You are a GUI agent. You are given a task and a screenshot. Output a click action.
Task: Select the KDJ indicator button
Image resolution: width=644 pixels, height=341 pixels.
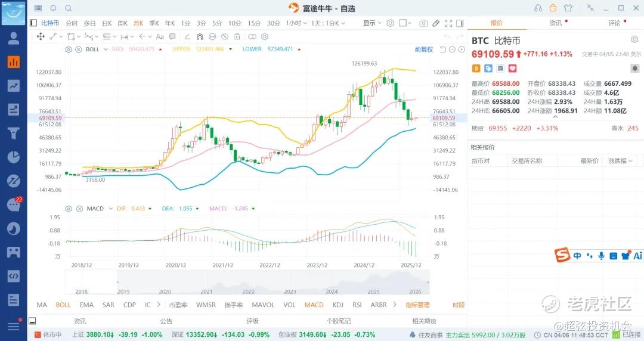pos(338,305)
